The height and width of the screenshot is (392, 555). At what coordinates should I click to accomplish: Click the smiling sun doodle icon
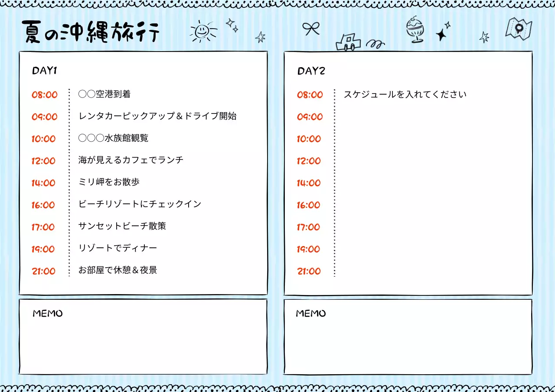[202, 32]
